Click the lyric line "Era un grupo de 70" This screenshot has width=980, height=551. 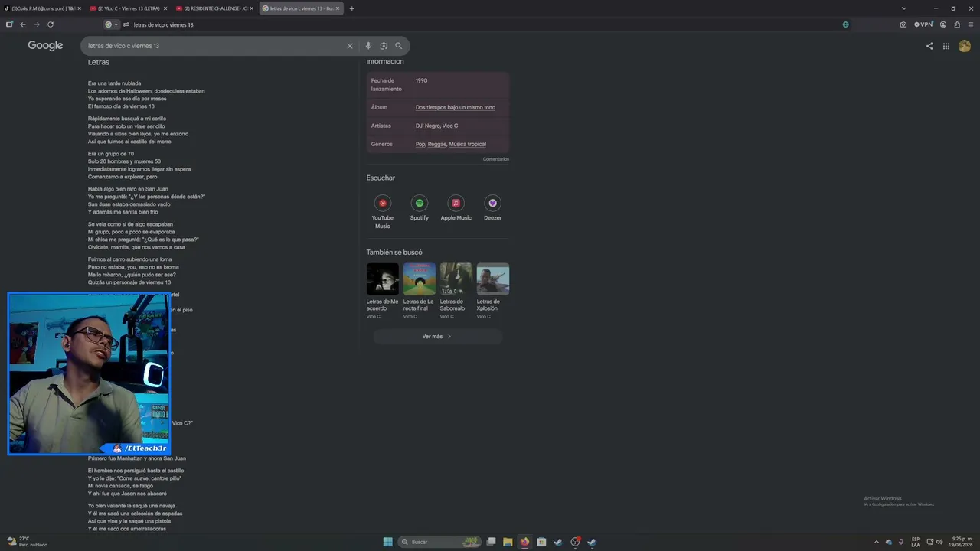[x=111, y=154]
